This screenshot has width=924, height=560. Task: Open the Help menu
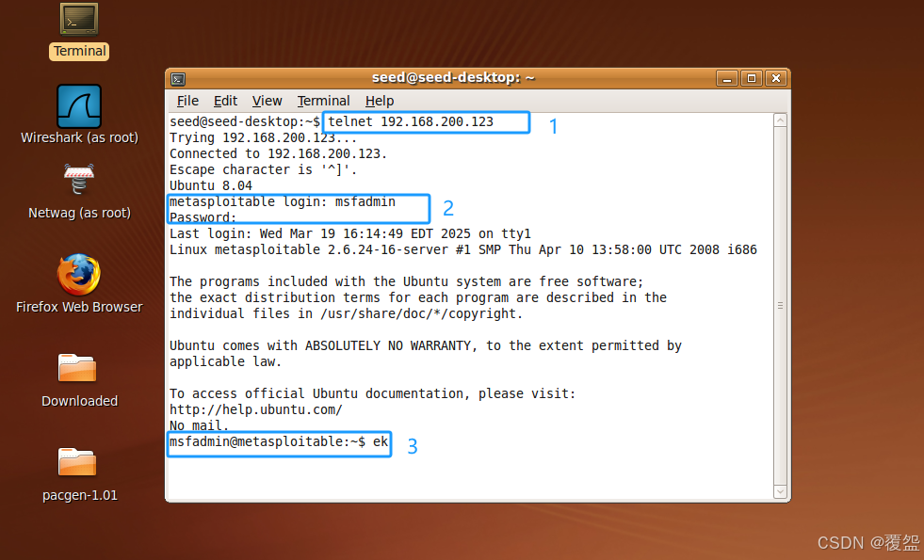pos(379,101)
